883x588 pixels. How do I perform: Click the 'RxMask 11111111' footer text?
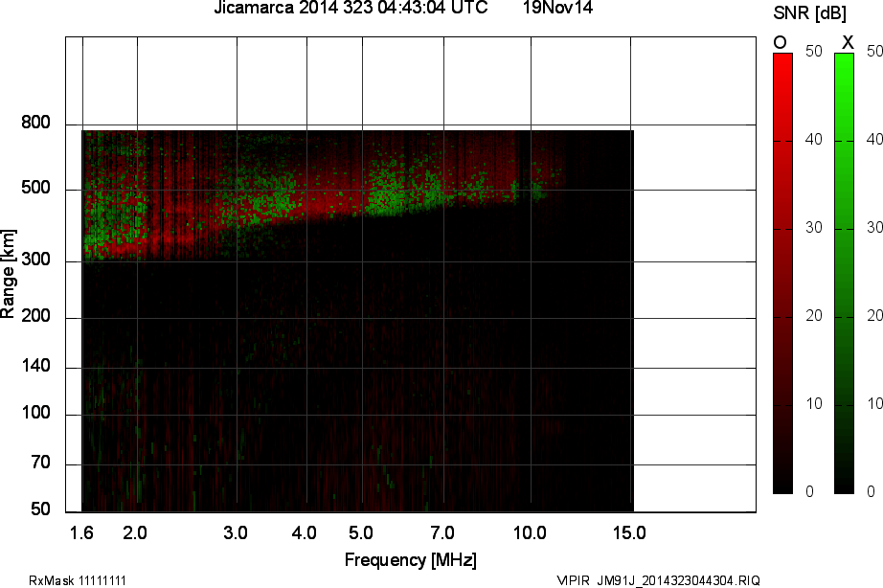(x=78, y=580)
